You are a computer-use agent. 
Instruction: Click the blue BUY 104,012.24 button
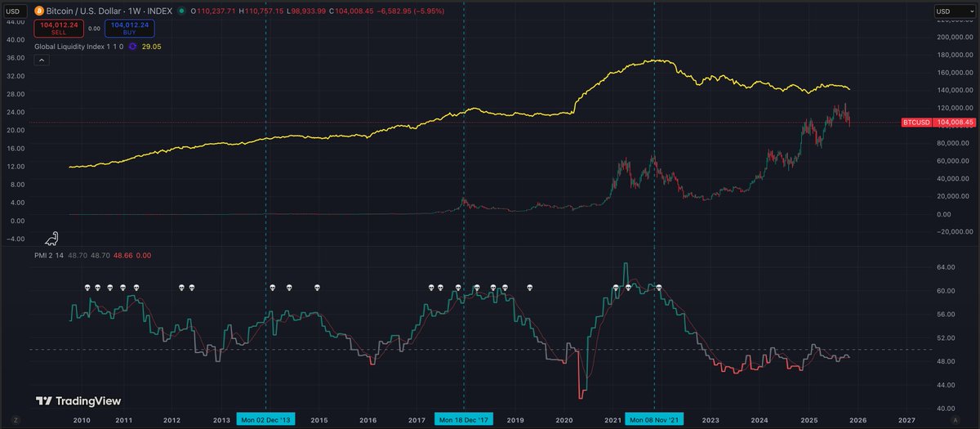[x=128, y=27]
